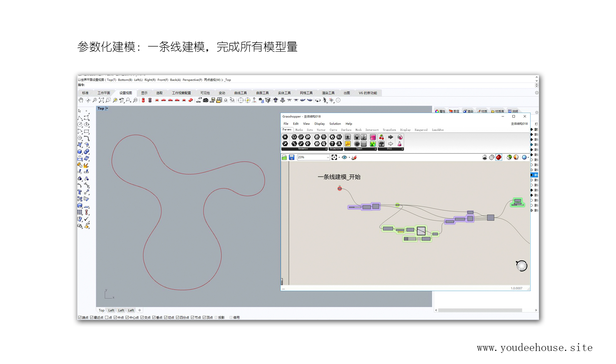Toggle the 顶点 osnap checkbox
This screenshot has width=616, height=364.
(204, 317)
